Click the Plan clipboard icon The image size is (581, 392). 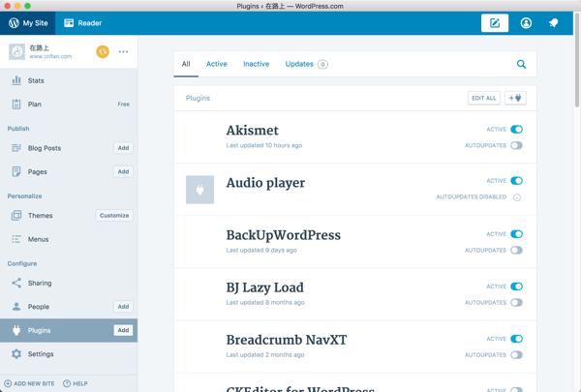(16, 105)
